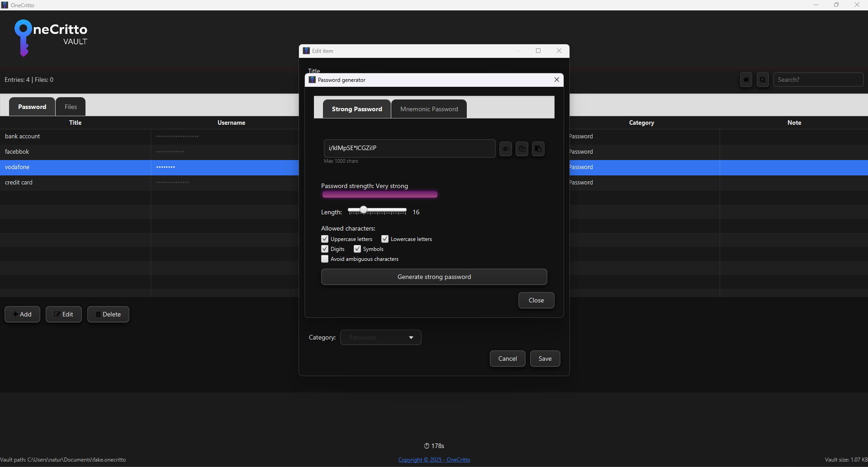Click the OneCritto key logo

[x=24, y=38]
